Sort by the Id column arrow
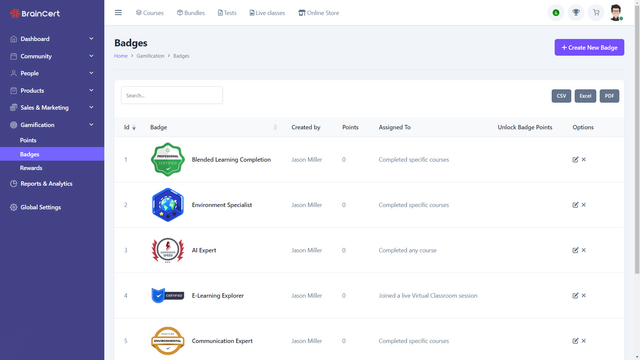 [x=134, y=128]
